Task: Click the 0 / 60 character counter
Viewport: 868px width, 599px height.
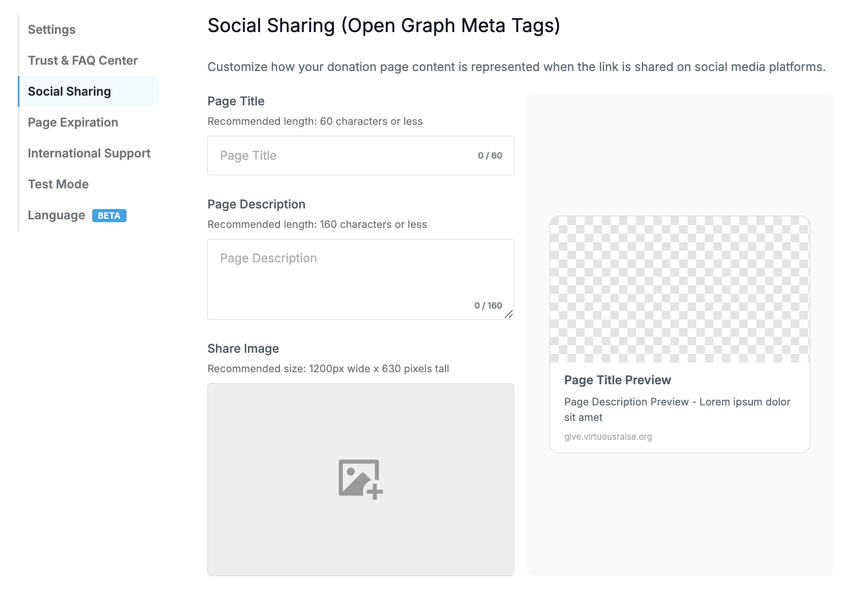Action: (x=490, y=156)
